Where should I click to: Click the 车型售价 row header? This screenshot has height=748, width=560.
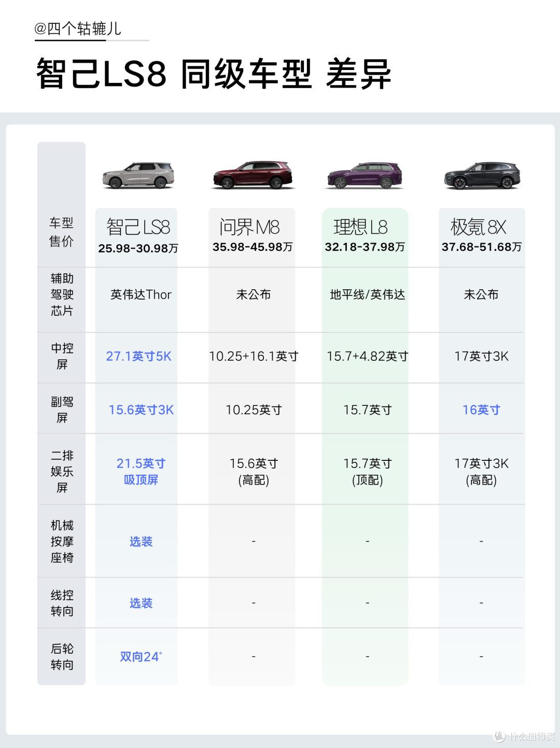tap(61, 232)
